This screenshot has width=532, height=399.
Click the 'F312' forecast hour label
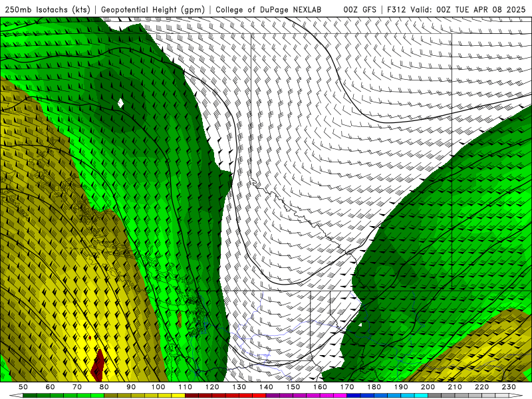pyautogui.click(x=396, y=10)
